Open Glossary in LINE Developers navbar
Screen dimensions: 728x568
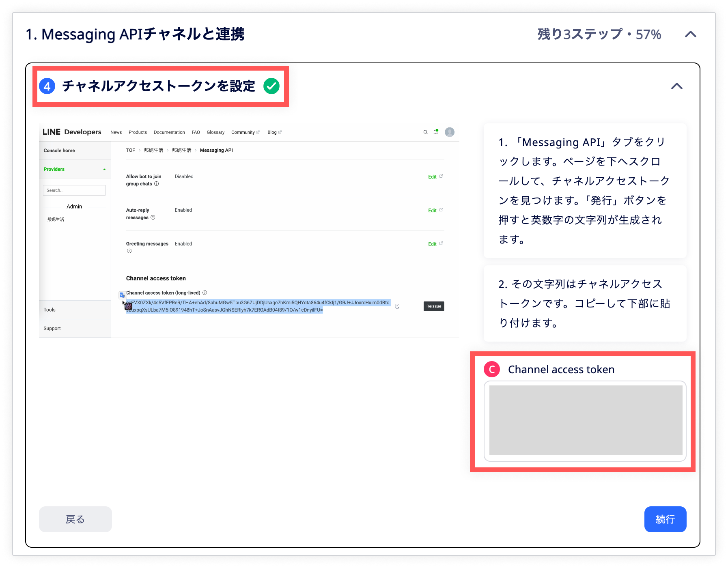click(215, 132)
